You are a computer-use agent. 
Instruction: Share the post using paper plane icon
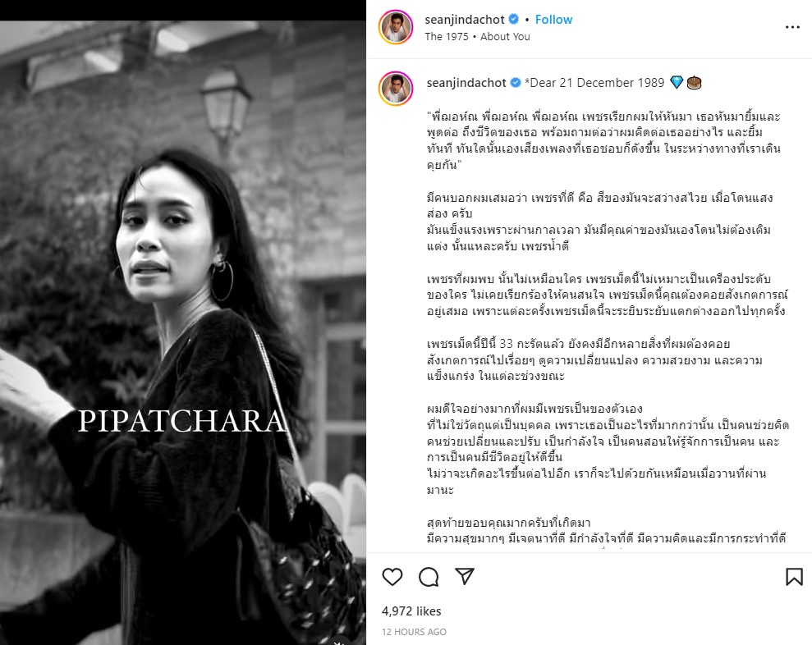[465, 576]
